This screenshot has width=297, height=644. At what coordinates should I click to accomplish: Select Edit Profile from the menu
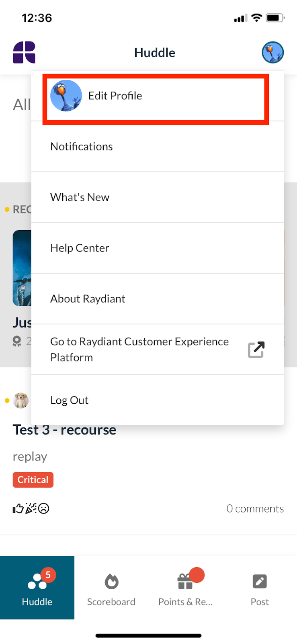coord(158,96)
